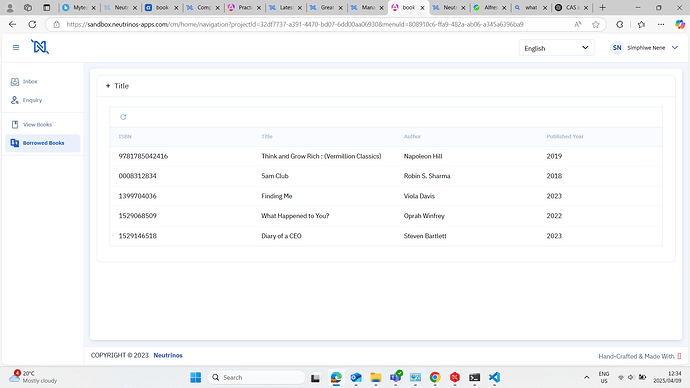The width and height of the screenshot is (690, 388).
Task: Click author Viola Davis
Action: [419, 196]
